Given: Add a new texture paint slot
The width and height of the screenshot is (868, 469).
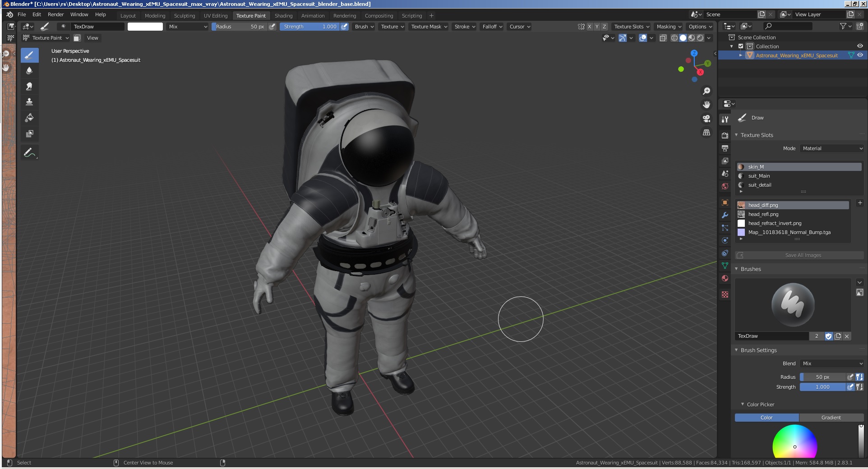Looking at the screenshot, I should click(x=859, y=203).
